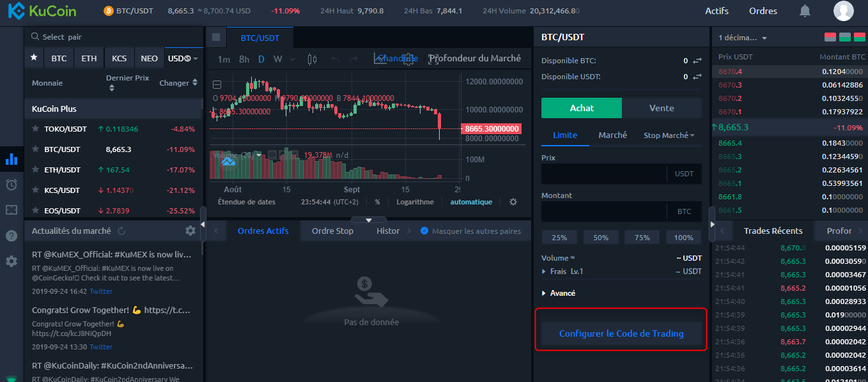The width and height of the screenshot is (868, 382).
Task: Open the Trades Récents tab
Action: click(x=773, y=231)
